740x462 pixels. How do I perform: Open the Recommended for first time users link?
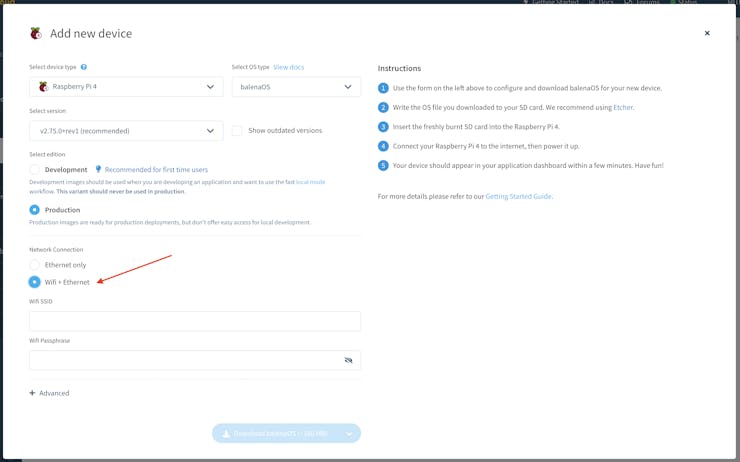pyautogui.click(x=156, y=169)
